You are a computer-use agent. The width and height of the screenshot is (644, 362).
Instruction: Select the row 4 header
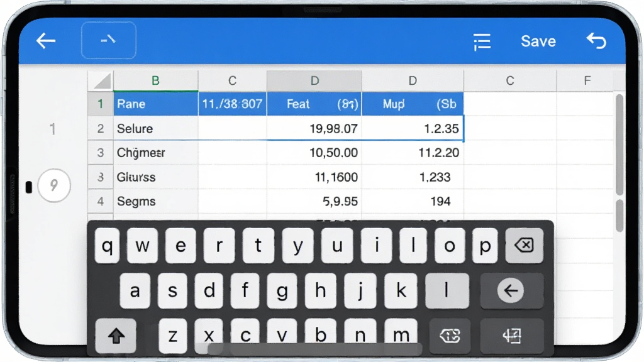[100, 201]
